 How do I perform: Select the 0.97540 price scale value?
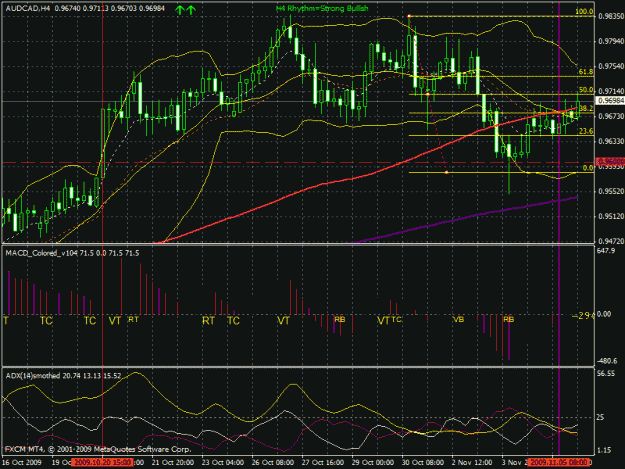click(x=611, y=66)
